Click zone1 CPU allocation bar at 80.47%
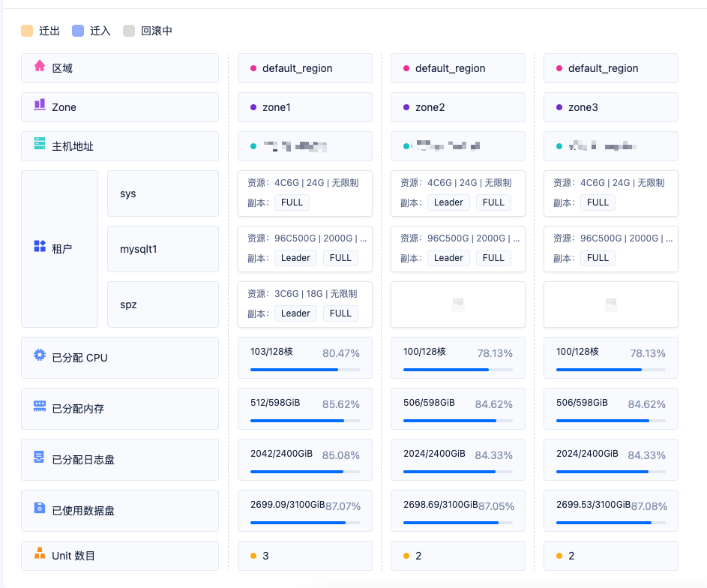 coord(304,370)
